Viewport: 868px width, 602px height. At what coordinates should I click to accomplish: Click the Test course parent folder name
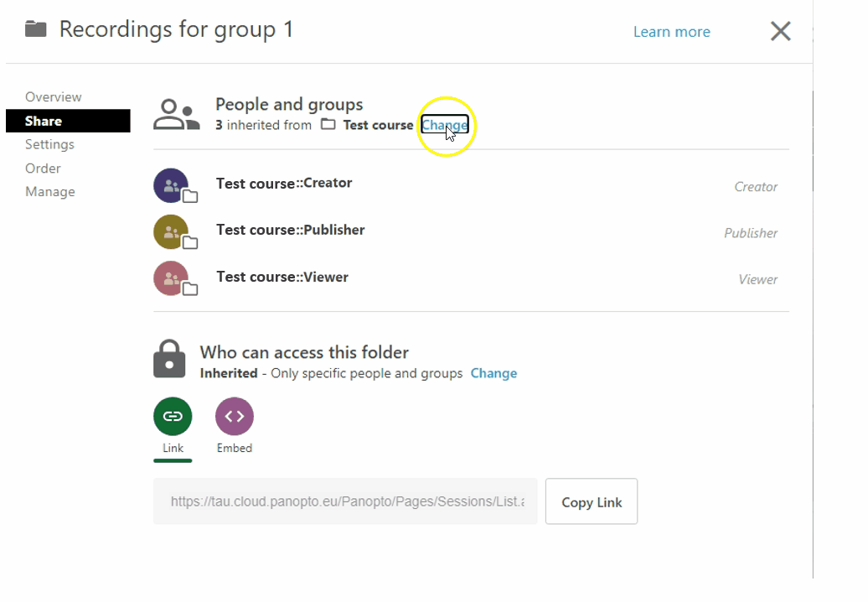[378, 125]
